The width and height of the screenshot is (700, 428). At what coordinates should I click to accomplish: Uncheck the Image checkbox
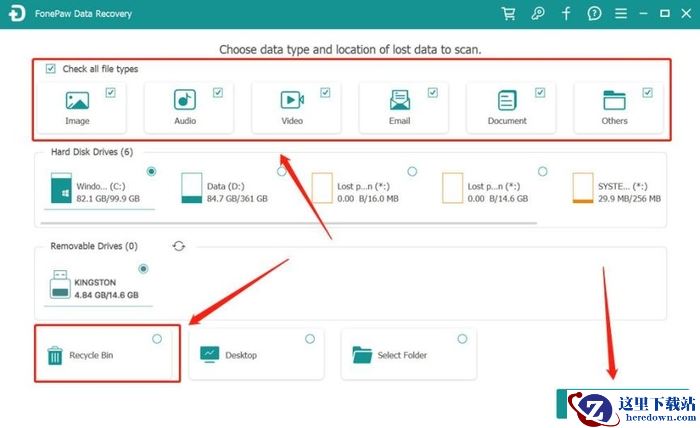click(x=110, y=92)
